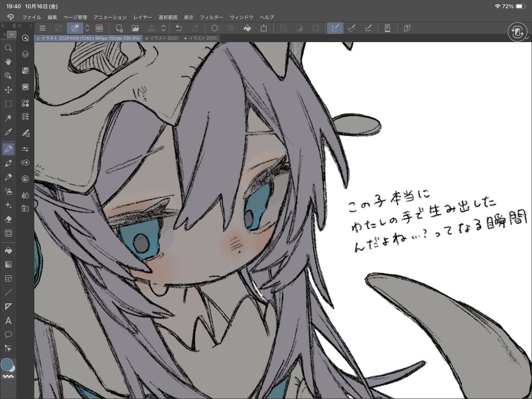
Task: Select the Balloon speech bubble tool
Action: click(8, 335)
